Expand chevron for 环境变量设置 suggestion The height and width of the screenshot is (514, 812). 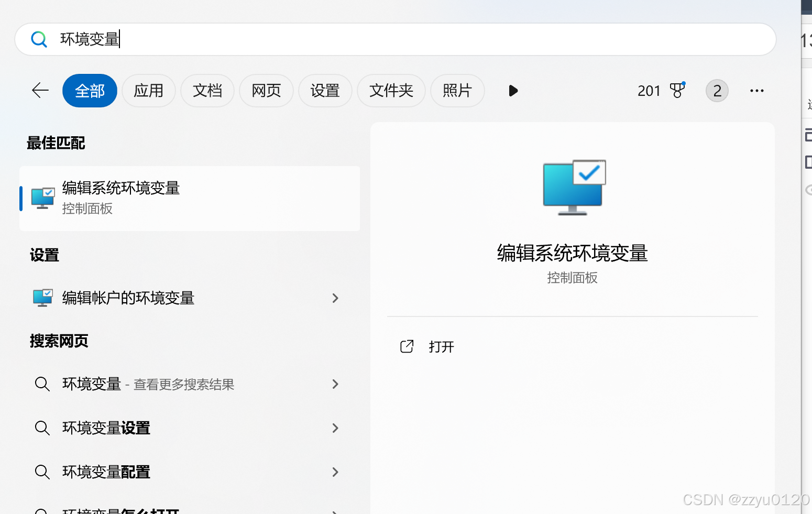335,428
